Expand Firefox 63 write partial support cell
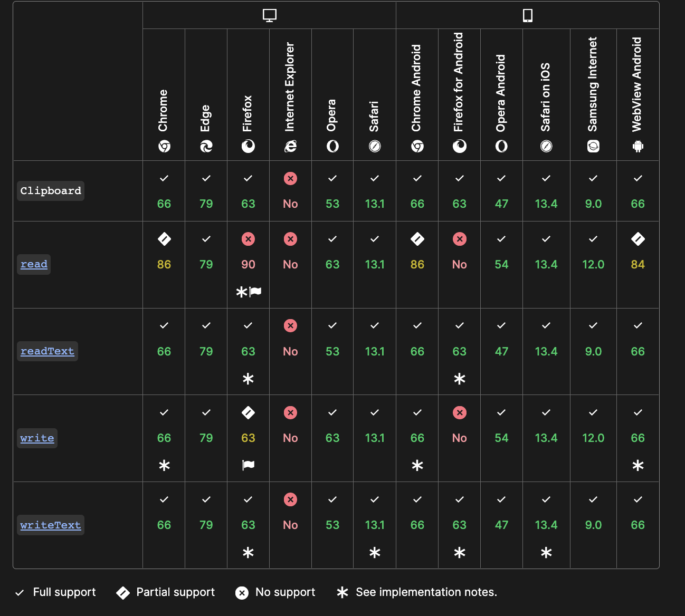This screenshot has width=685, height=616. [x=248, y=438]
